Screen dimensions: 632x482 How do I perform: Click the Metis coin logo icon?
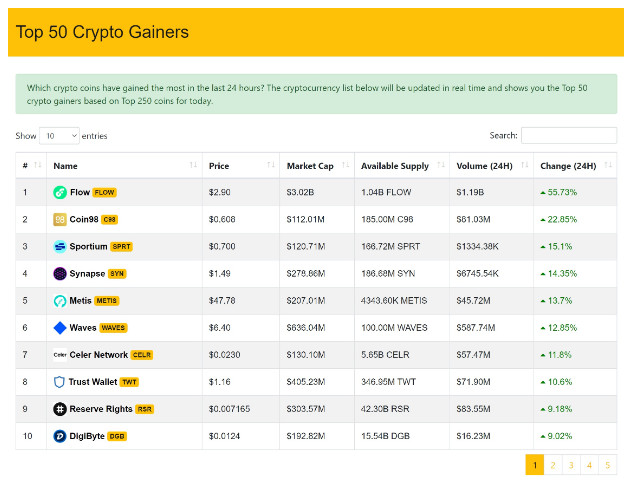point(60,301)
